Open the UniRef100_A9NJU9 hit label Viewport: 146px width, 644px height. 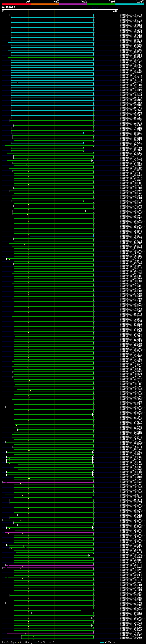(x=131, y=37)
